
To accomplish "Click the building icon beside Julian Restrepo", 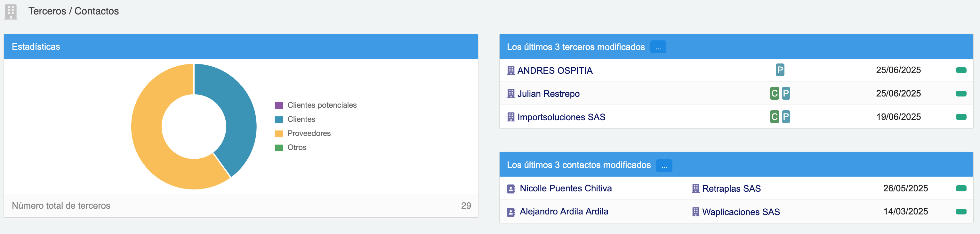I will point(510,94).
